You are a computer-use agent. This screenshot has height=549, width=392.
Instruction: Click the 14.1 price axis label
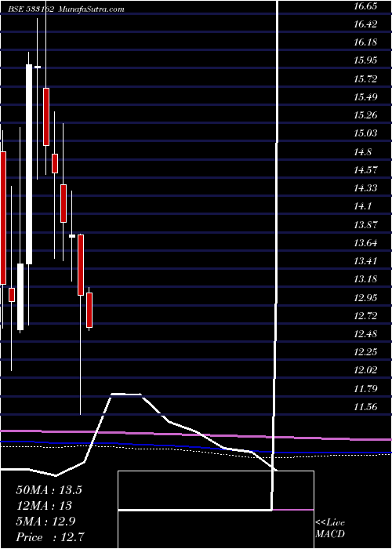363,206
